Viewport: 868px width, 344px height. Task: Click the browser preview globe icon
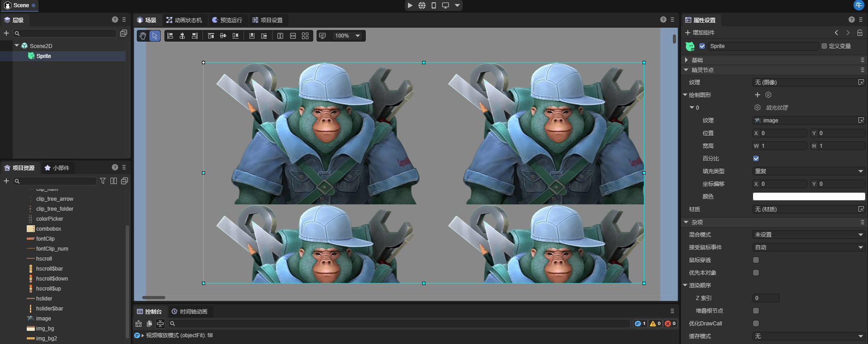click(422, 5)
